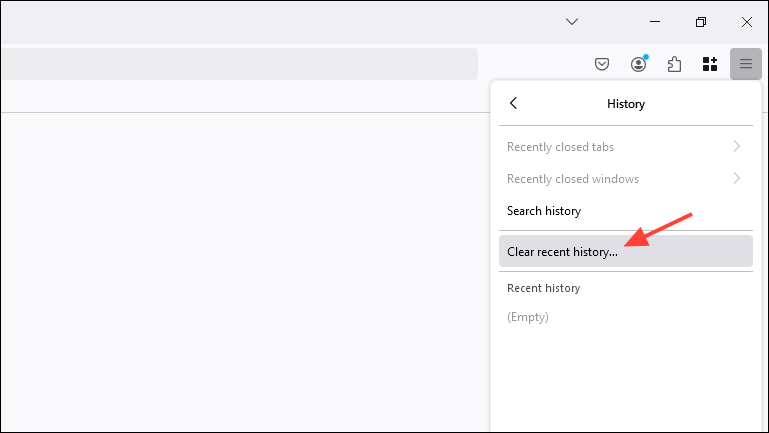769x433 pixels.
Task: Click the (Empty) history placeholder
Action: 528,317
